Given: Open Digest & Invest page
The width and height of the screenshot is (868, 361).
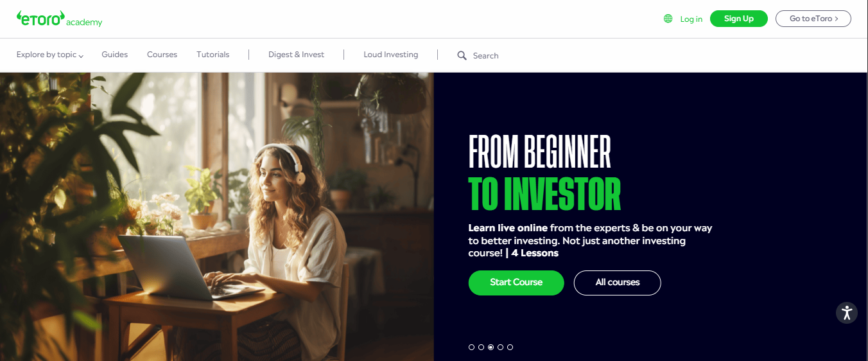Looking at the screenshot, I should click(x=297, y=55).
